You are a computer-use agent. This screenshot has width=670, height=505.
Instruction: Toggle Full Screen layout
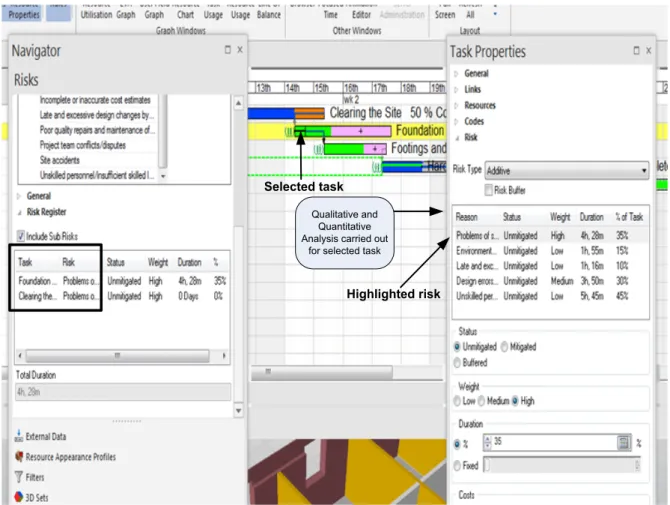click(x=445, y=14)
